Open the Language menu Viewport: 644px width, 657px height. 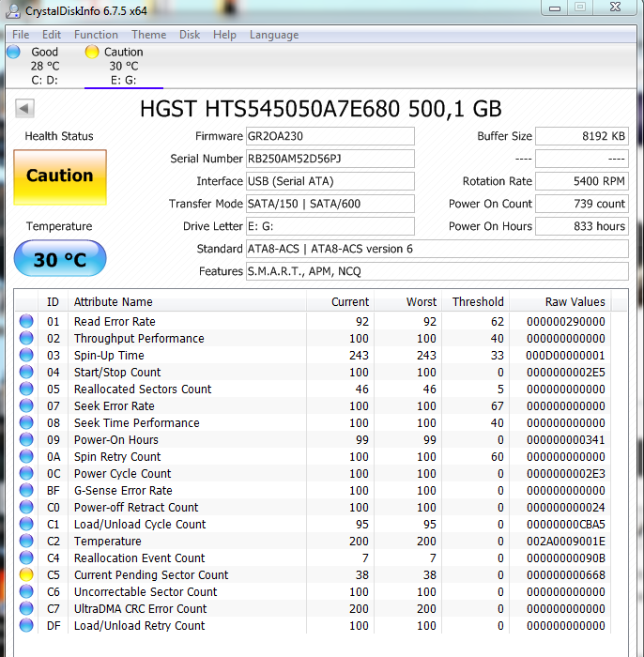tap(274, 35)
